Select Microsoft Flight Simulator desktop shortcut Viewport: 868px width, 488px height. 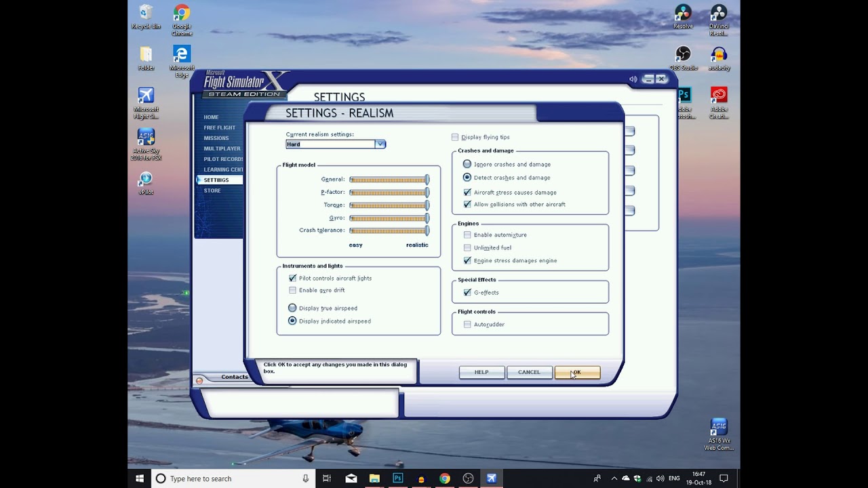146,103
